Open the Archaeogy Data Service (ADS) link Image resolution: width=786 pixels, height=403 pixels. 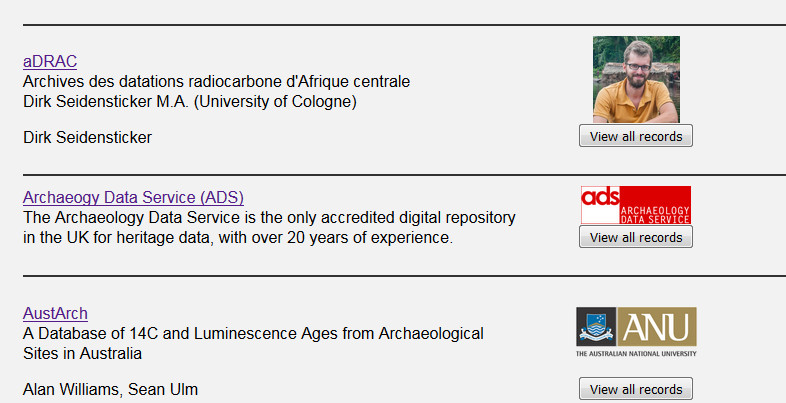click(x=133, y=197)
